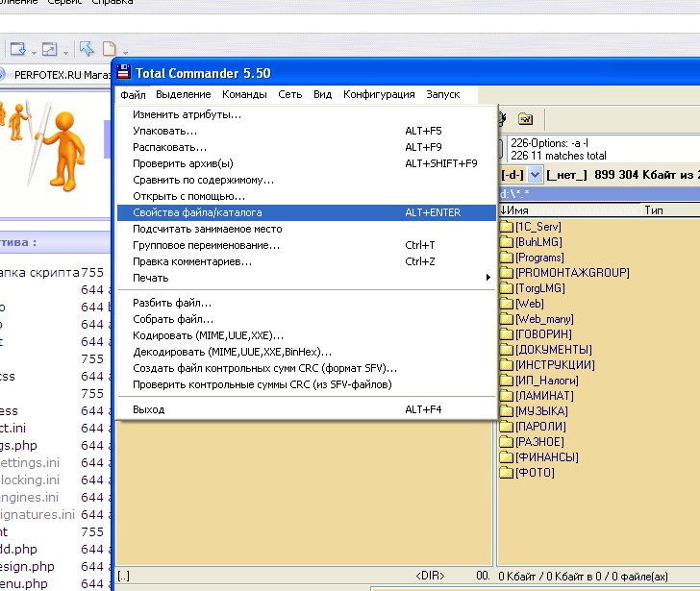Choose Открыть с помощью… entry
This screenshot has height=591, width=700.
tap(307, 196)
